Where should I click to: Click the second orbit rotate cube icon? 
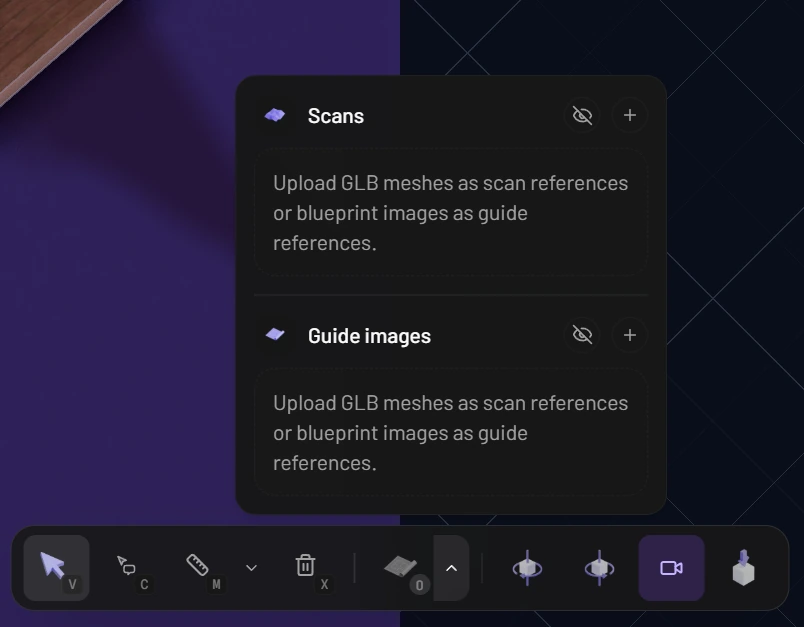click(x=599, y=568)
